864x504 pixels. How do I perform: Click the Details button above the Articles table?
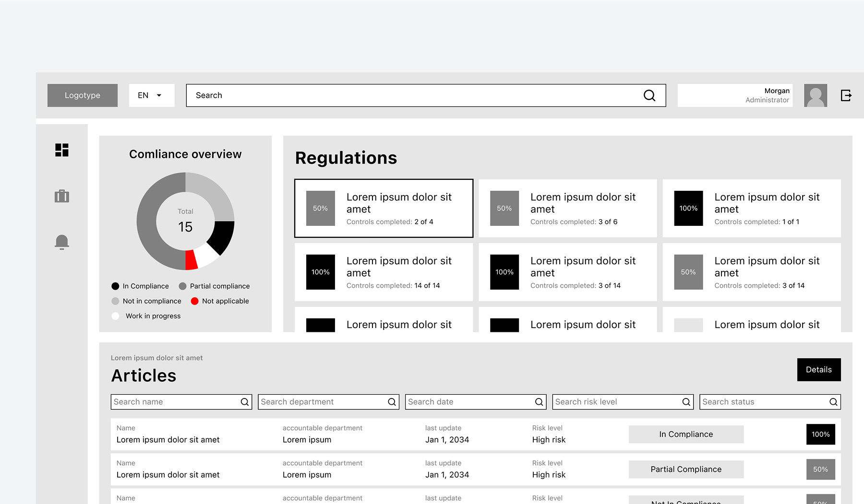pos(819,369)
